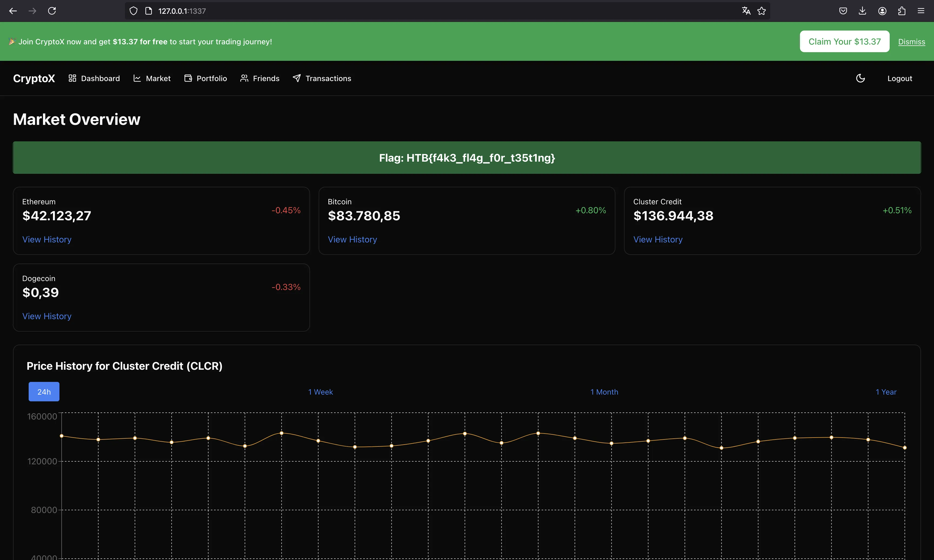Click the -0.33% Dogecoin change
This screenshot has width=934, height=560.
pyautogui.click(x=286, y=287)
